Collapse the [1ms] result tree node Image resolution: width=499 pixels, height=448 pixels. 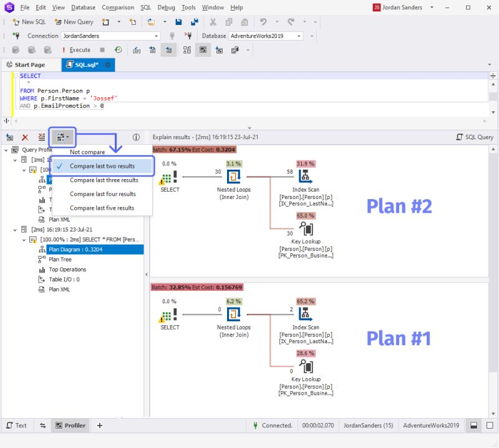click(15, 160)
